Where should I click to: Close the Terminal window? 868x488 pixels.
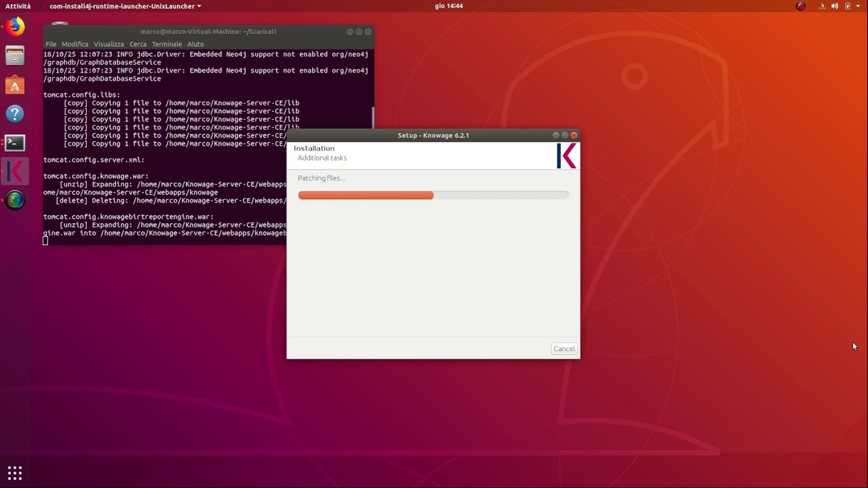(368, 32)
